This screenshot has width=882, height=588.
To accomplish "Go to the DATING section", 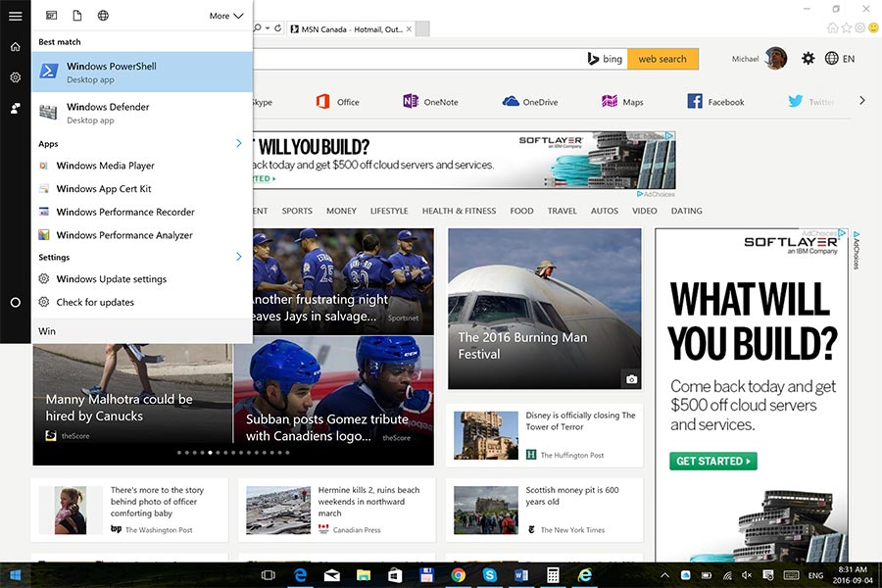I will pyautogui.click(x=686, y=211).
